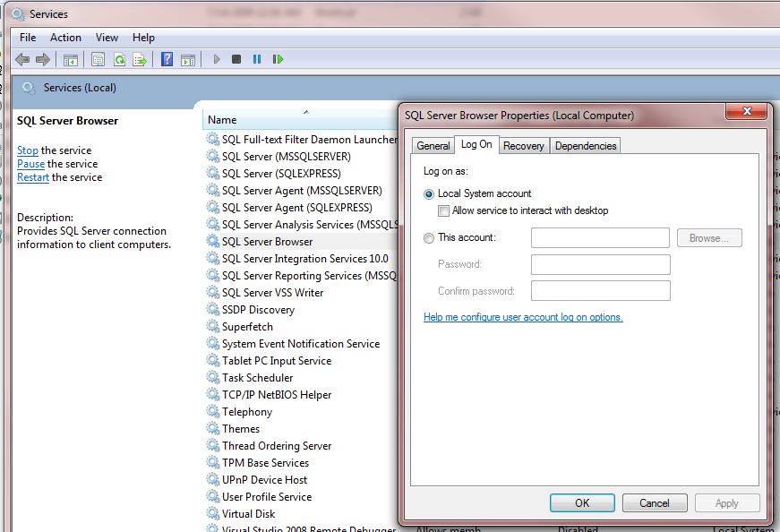Click the Pause Service toolbar icon
Viewport: 780px width, 532px height.
[x=257, y=59]
